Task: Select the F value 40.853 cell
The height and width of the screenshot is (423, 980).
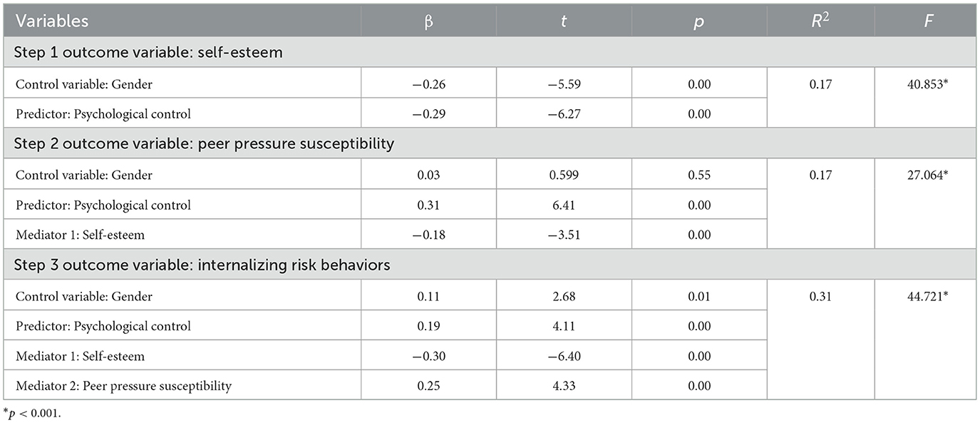Action: 926,83
